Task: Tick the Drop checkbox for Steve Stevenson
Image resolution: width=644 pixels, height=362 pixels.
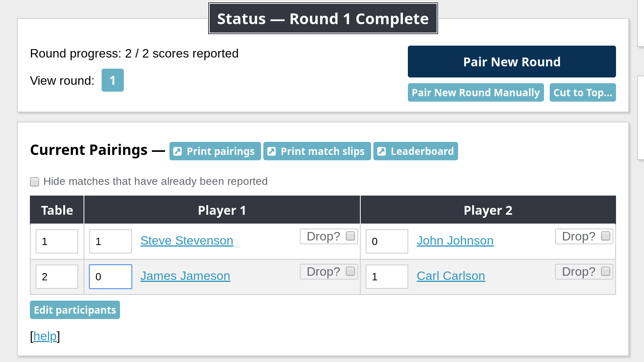Action: tap(350, 236)
